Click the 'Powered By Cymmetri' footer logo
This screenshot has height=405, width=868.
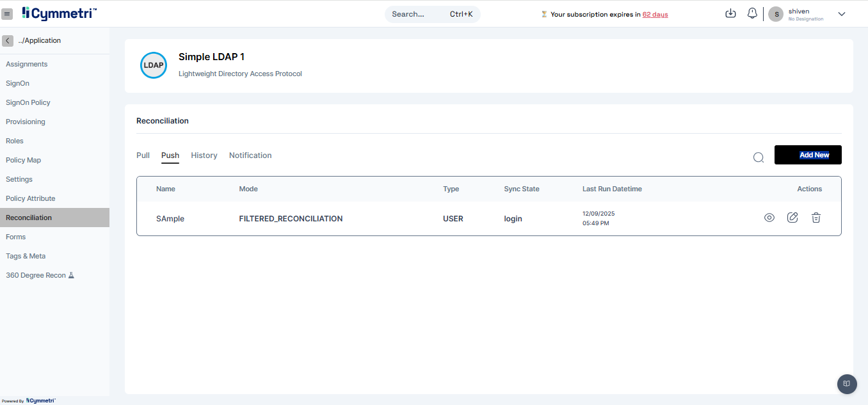coord(29,401)
